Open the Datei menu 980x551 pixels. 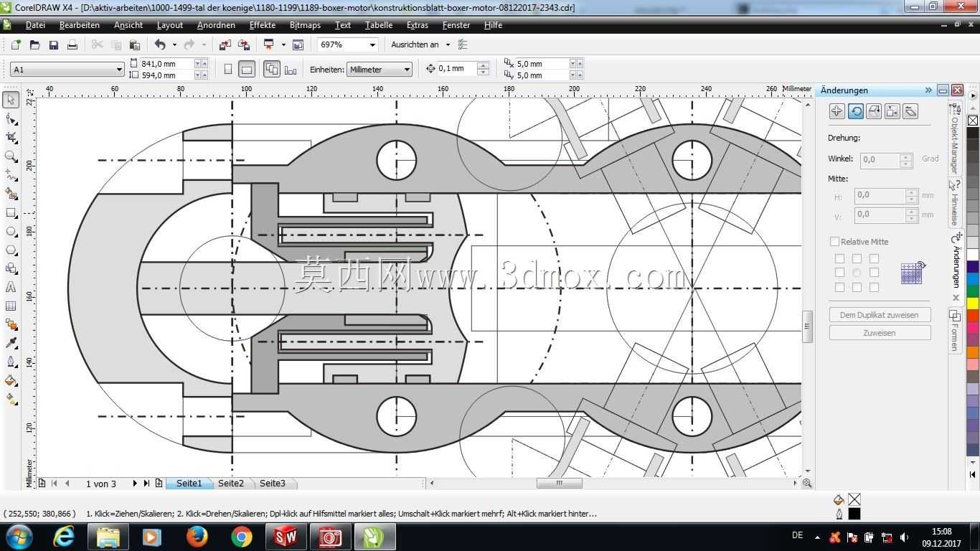pyautogui.click(x=35, y=25)
